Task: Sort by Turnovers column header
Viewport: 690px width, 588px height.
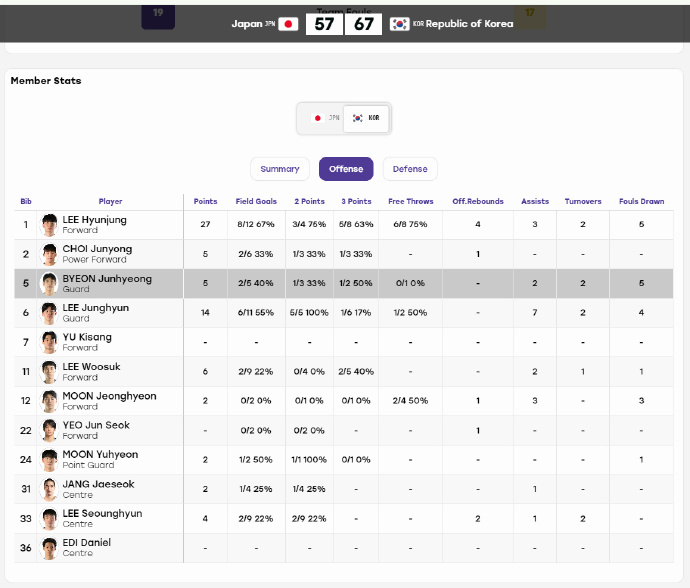Action: coord(583,201)
